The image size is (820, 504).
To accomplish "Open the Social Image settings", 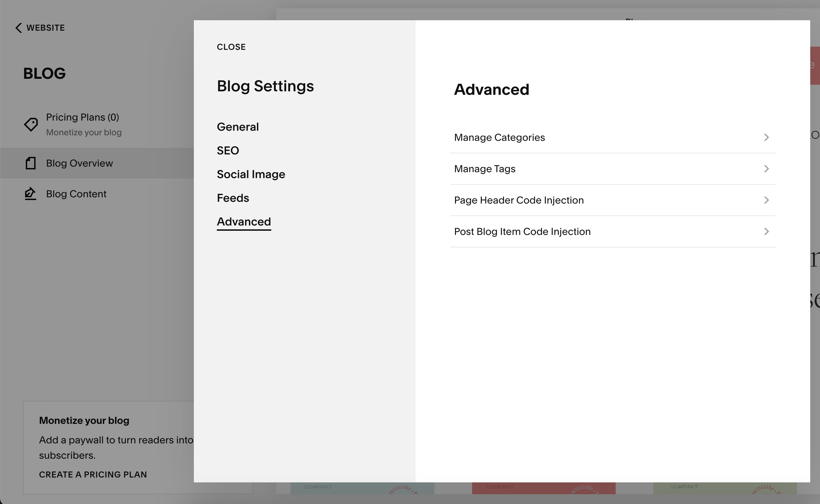I will 251,174.
